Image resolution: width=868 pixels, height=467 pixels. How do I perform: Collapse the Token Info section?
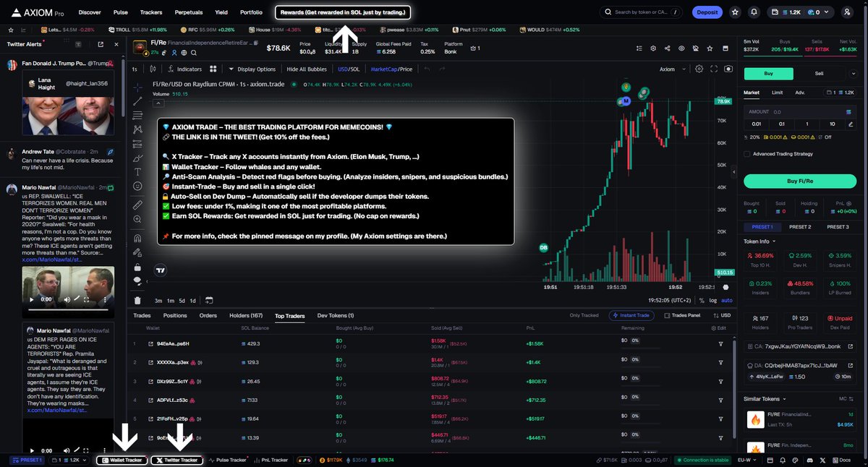[x=760, y=241]
